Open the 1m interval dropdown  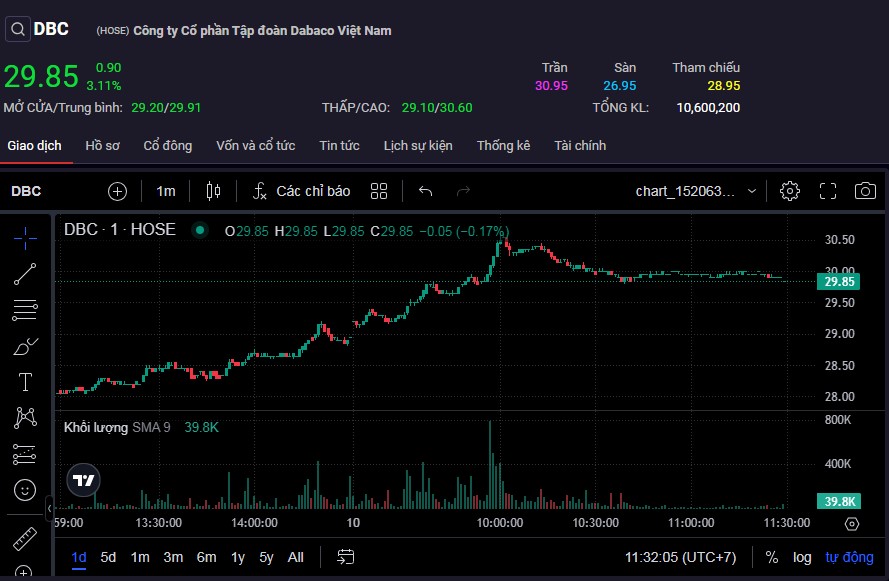166,191
